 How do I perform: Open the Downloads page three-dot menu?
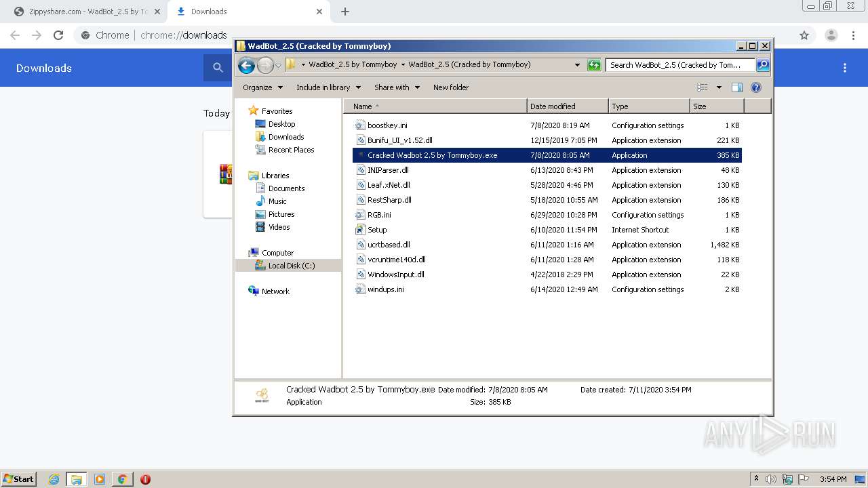[845, 68]
